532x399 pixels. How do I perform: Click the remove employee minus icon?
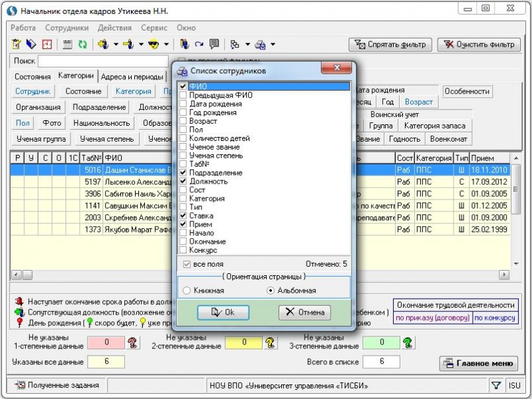tap(128, 44)
